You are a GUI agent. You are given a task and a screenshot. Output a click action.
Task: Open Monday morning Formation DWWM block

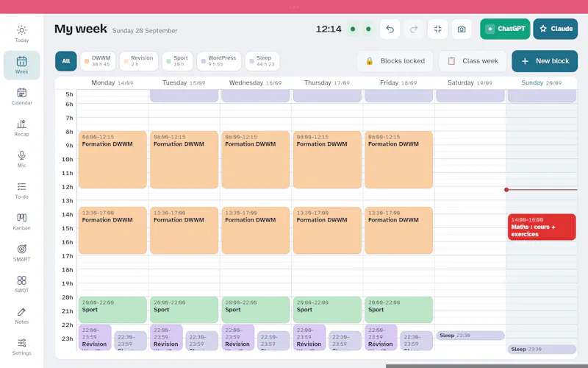pyautogui.click(x=112, y=160)
